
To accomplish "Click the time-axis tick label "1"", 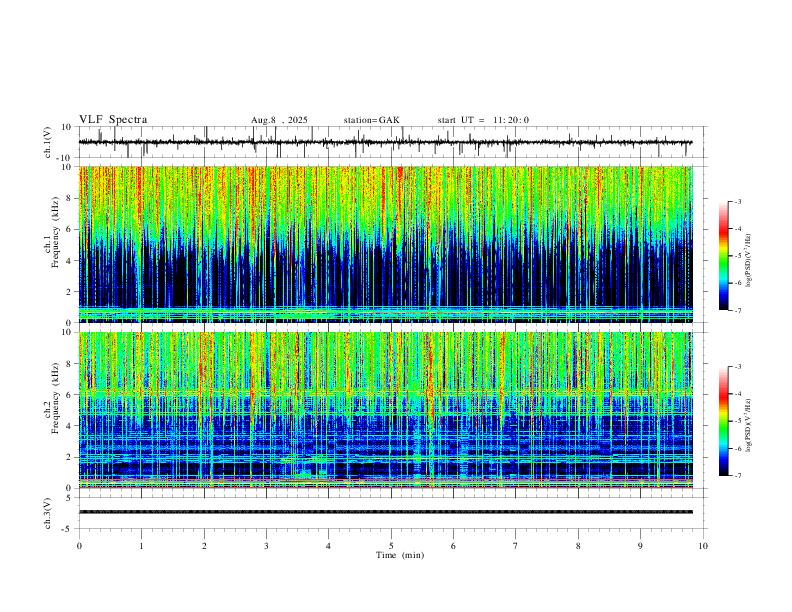I will pos(141,546).
